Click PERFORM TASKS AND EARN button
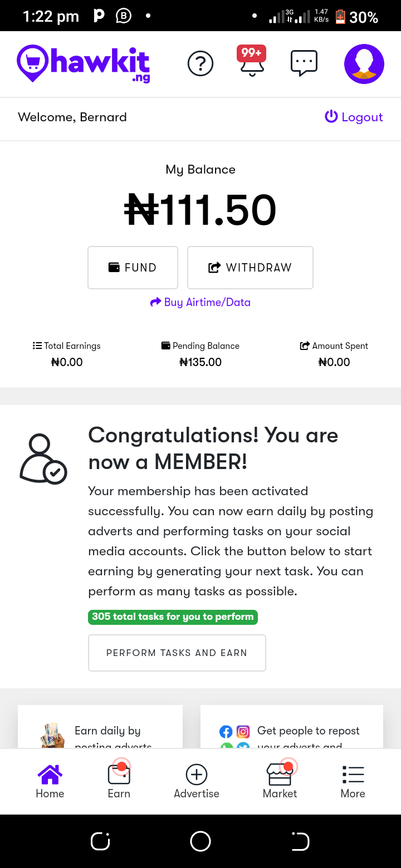 177,652
